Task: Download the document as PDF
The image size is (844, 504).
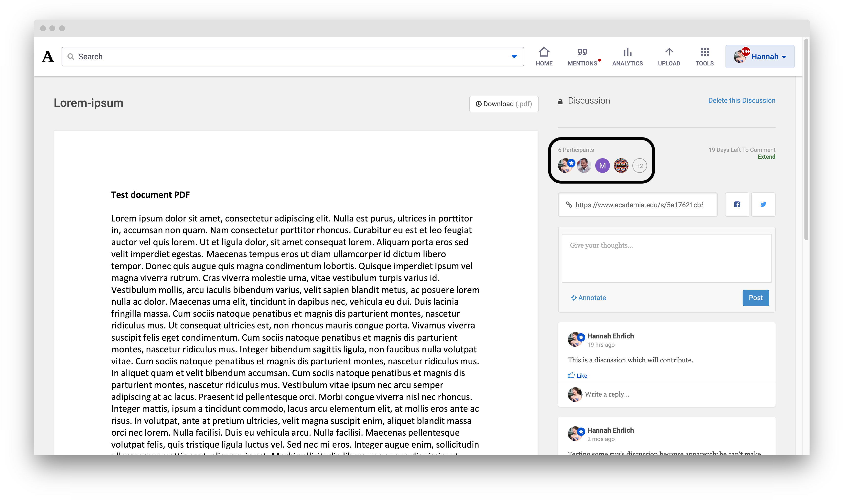Action: coord(504,104)
